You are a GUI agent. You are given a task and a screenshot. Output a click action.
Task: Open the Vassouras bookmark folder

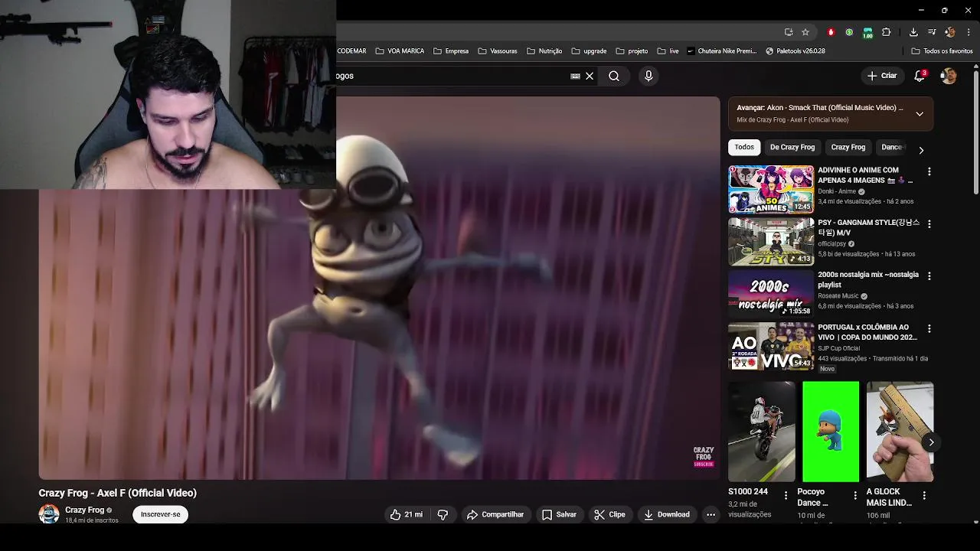tap(498, 51)
